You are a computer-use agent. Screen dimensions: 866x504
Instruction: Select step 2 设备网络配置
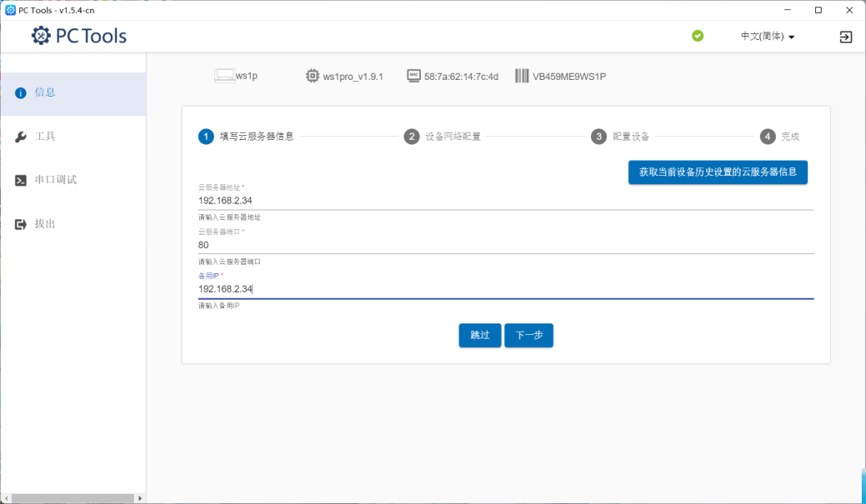pos(442,137)
